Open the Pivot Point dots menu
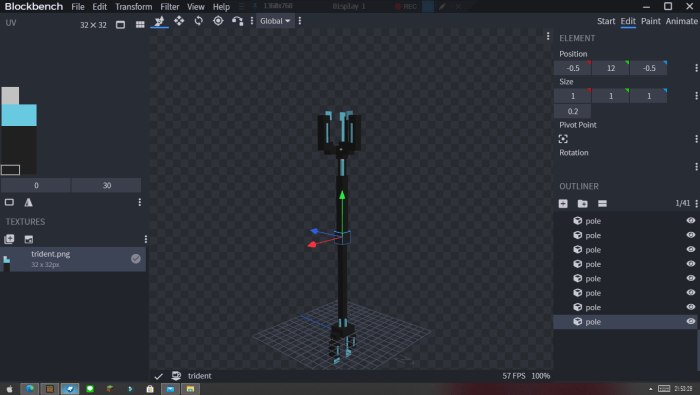The width and height of the screenshot is (700, 395). (696, 139)
